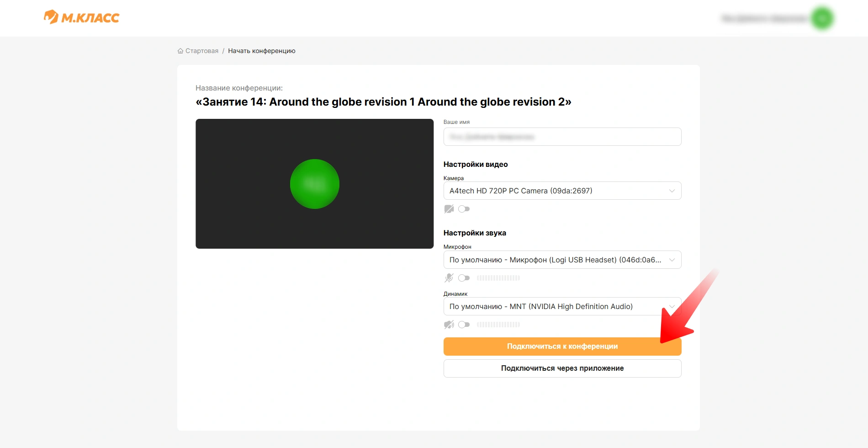This screenshot has height=448, width=868.
Task: Turn on the microphone toggle
Action: coord(464,278)
